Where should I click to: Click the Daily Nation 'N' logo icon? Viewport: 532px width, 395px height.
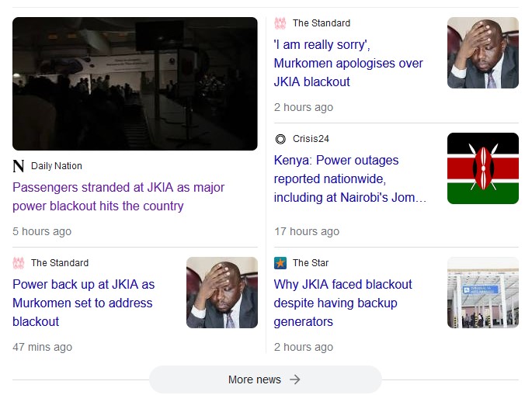(x=19, y=166)
